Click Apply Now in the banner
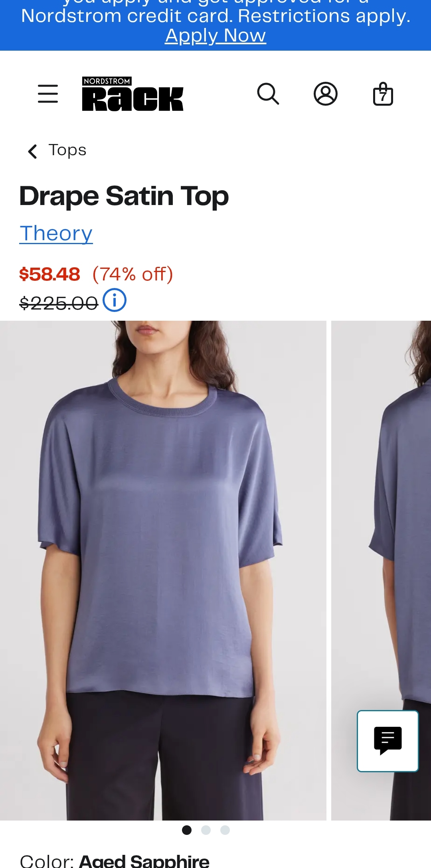This screenshot has width=431, height=868. point(215,36)
